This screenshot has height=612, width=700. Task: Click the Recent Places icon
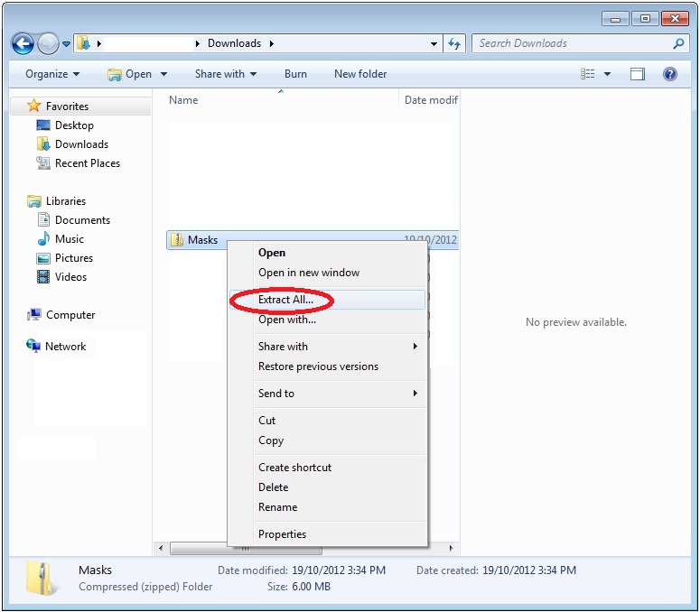click(x=43, y=163)
